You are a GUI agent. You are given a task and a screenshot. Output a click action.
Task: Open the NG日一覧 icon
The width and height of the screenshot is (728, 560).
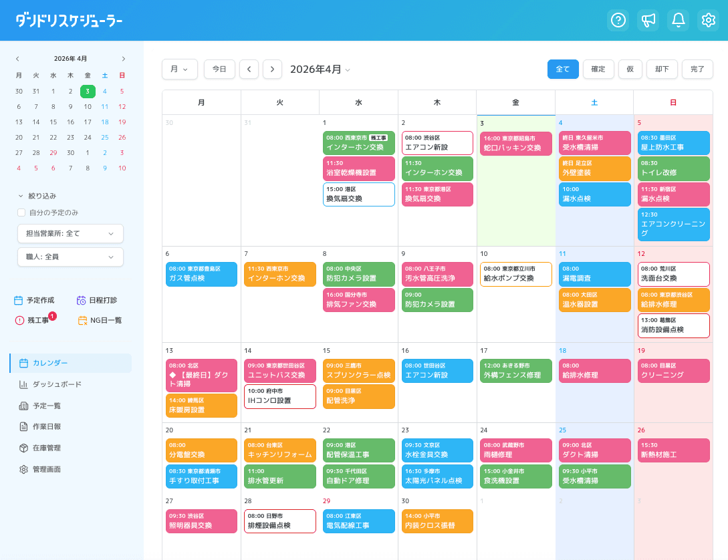(x=83, y=321)
